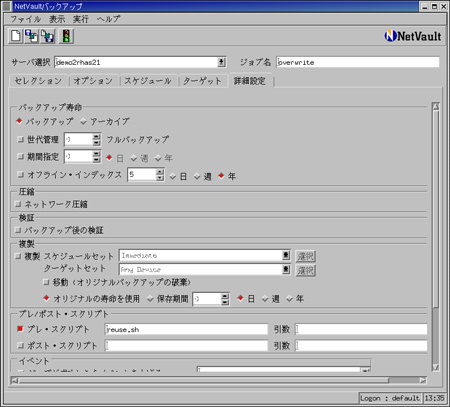
Task: Enable the 複製 checkbox
Action: pyautogui.click(x=18, y=256)
